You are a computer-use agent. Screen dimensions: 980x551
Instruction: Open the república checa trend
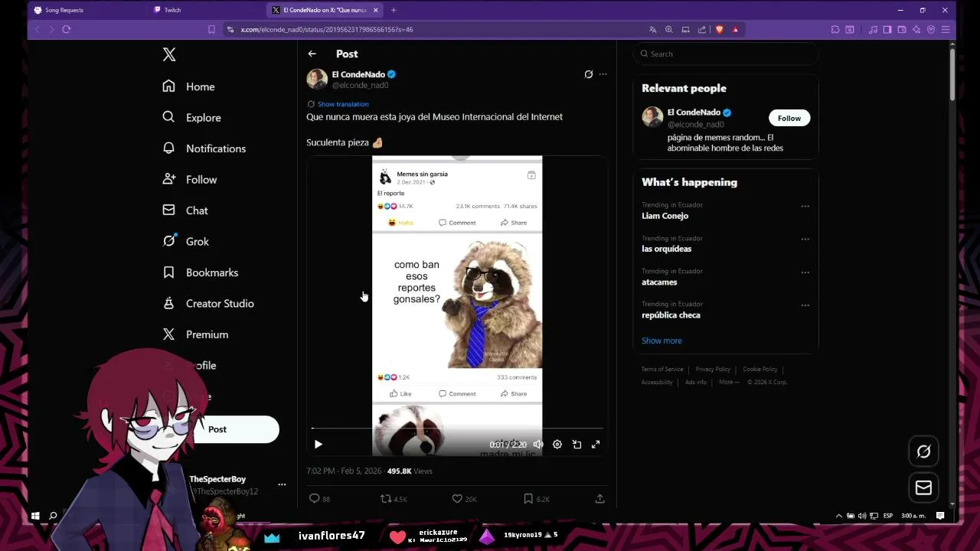click(671, 315)
